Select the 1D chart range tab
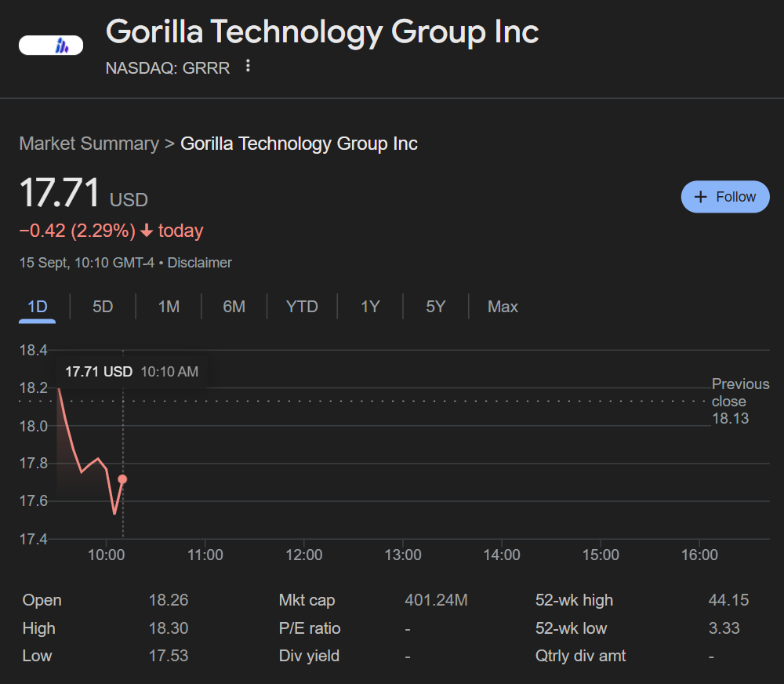784x684 pixels. pos(38,307)
